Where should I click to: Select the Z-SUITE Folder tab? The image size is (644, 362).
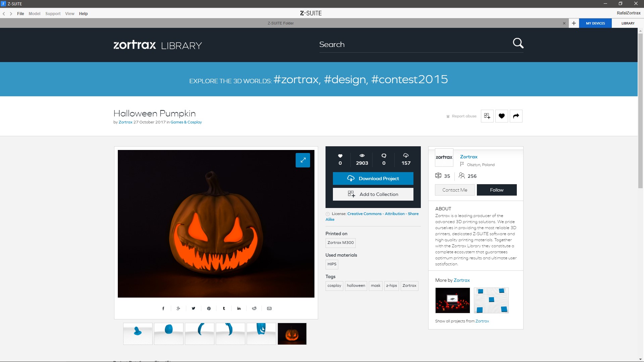(281, 23)
